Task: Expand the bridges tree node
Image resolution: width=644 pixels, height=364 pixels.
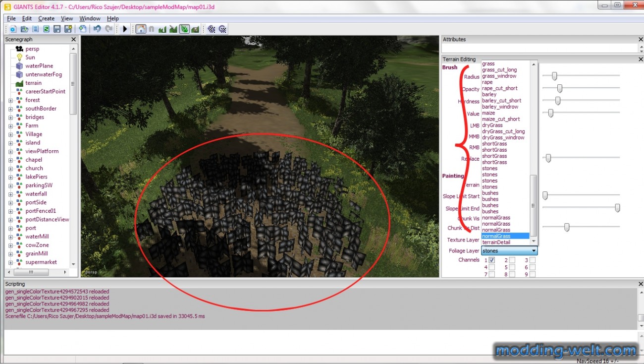Action: click(11, 117)
